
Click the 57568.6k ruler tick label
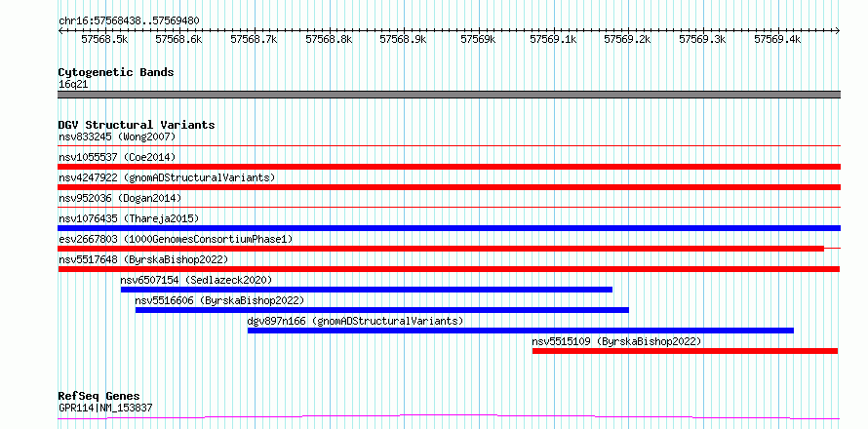[179, 39]
